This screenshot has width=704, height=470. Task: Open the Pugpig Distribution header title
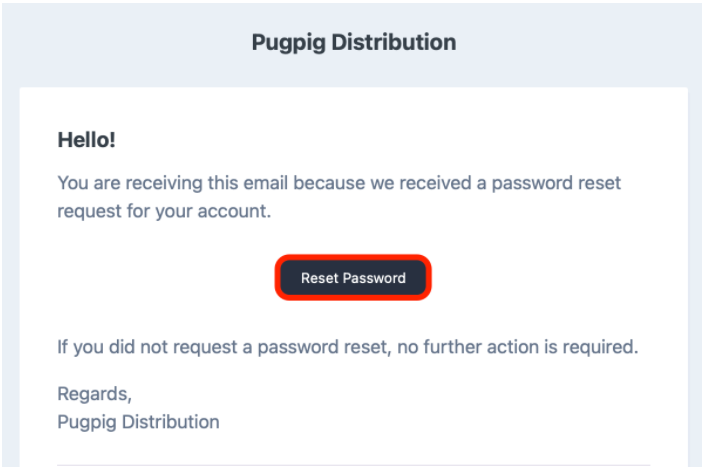tap(354, 43)
